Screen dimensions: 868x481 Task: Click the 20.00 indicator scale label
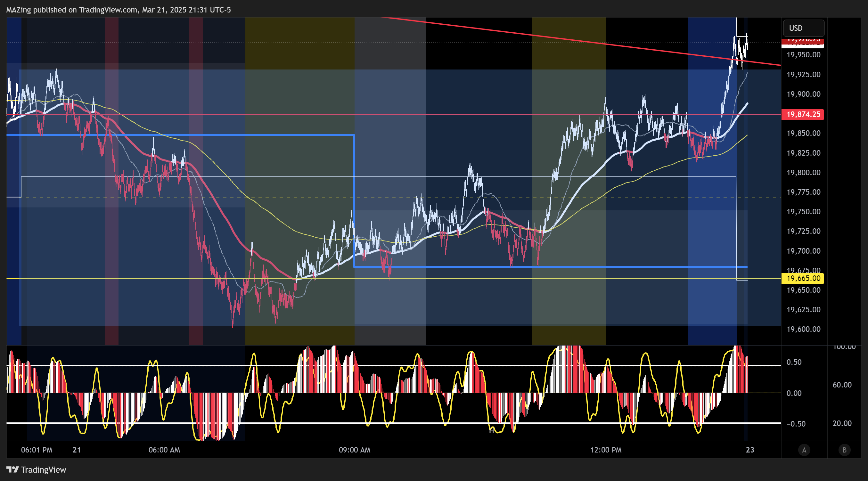842,423
